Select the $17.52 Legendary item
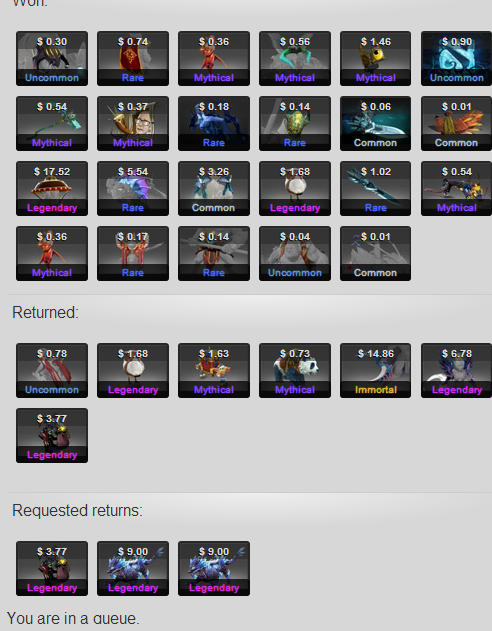The image size is (492, 631). tap(52, 188)
